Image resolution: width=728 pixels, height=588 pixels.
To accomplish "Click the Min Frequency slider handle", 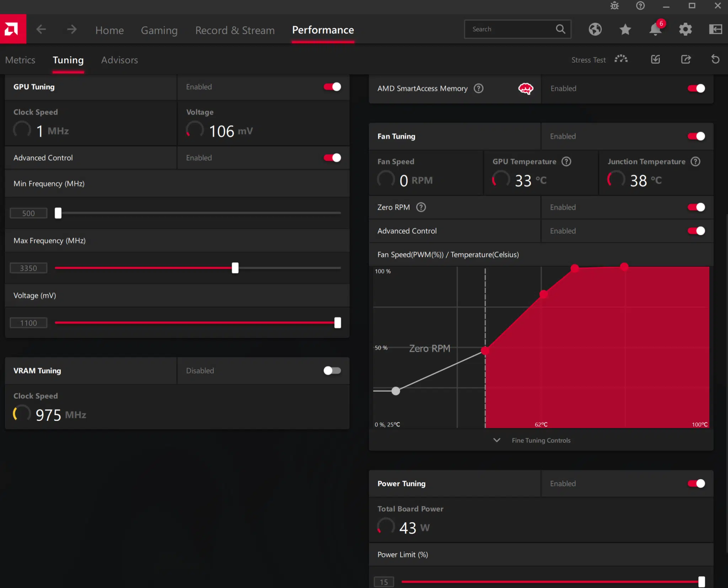I will pos(58,213).
